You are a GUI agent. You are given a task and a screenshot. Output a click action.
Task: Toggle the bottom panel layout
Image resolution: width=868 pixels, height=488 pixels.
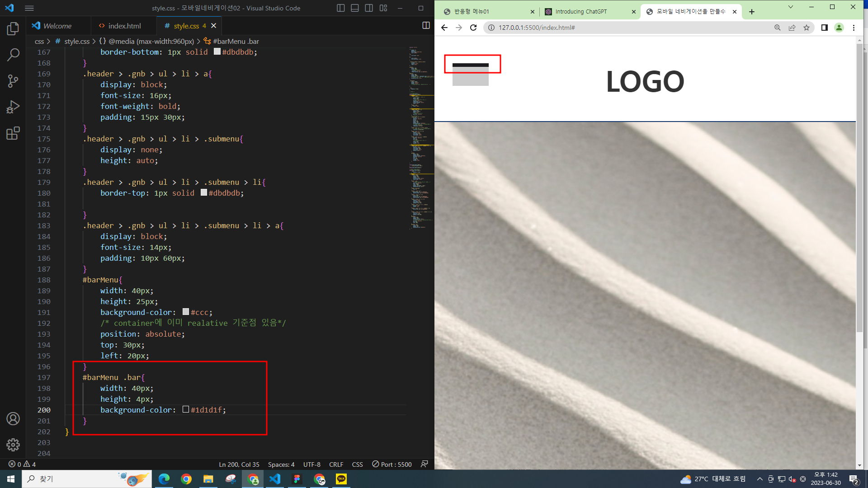[355, 8]
